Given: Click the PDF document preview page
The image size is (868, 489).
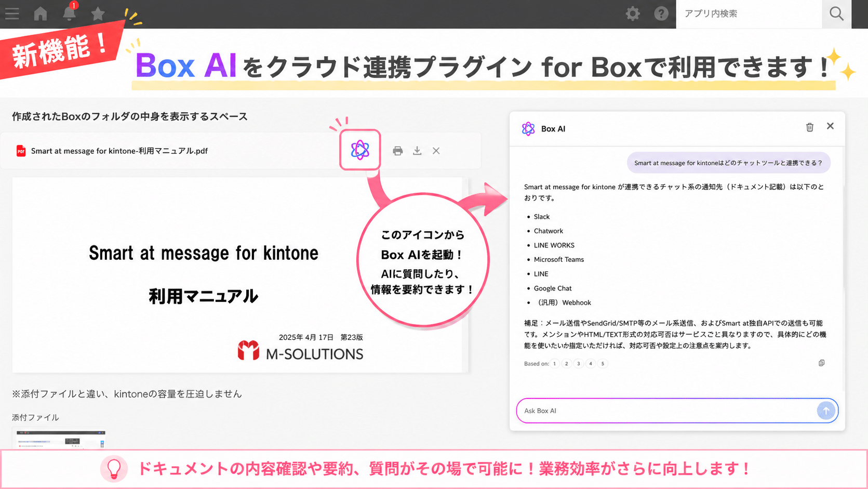Looking at the screenshot, I should click(237, 275).
